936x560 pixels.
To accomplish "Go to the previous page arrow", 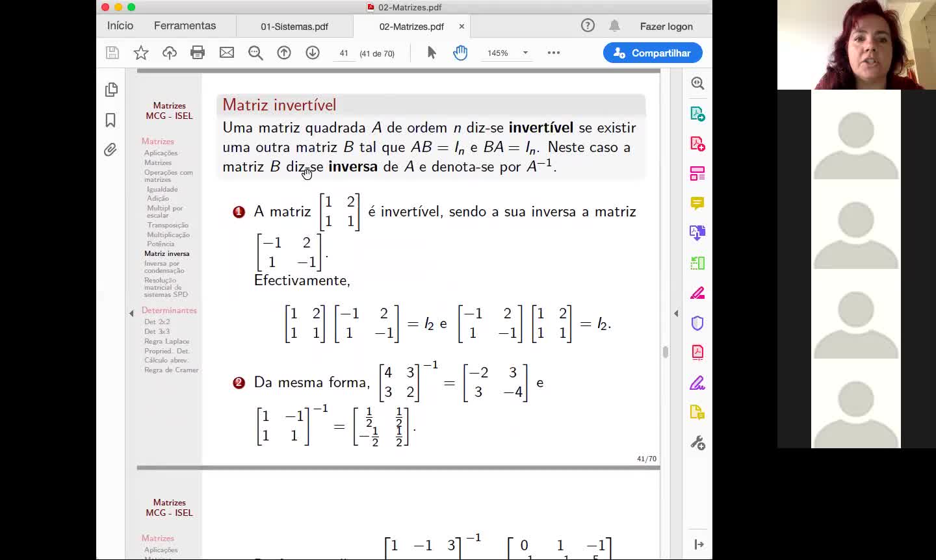I will coord(284,53).
